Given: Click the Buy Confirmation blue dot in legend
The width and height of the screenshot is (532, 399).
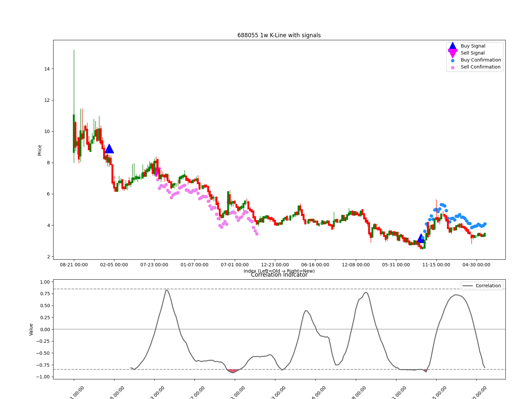Looking at the screenshot, I should pyautogui.click(x=453, y=61).
